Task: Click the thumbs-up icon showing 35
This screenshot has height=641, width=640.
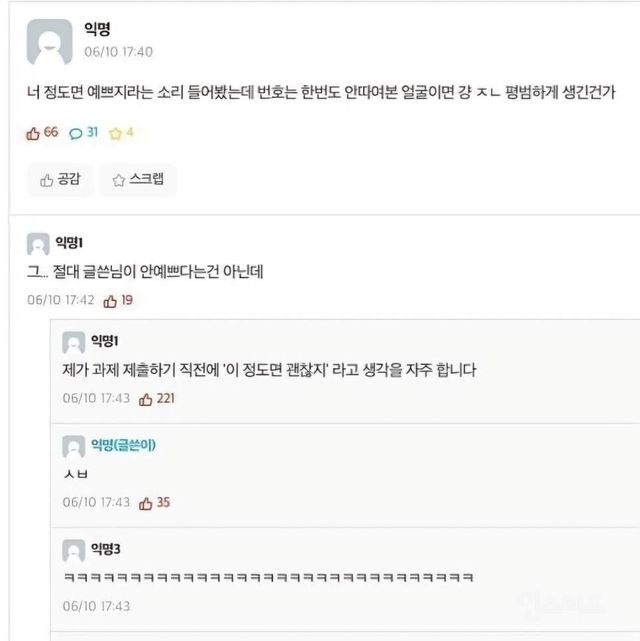Action: tap(146, 502)
